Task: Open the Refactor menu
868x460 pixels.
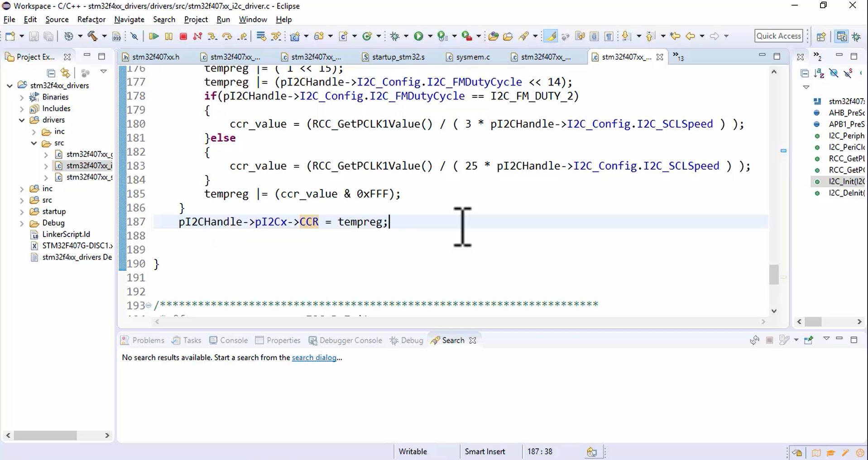Action: point(91,19)
